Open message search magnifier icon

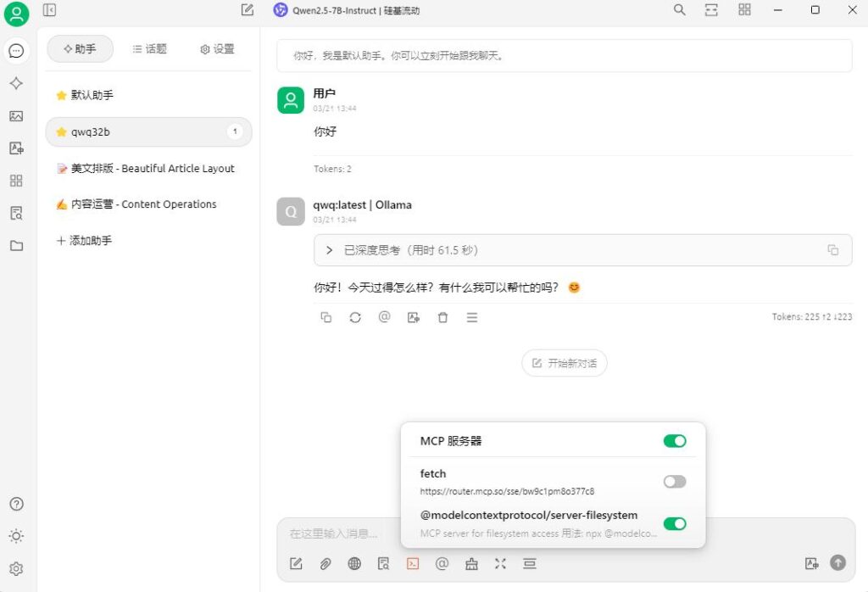[x=679, y=10]
